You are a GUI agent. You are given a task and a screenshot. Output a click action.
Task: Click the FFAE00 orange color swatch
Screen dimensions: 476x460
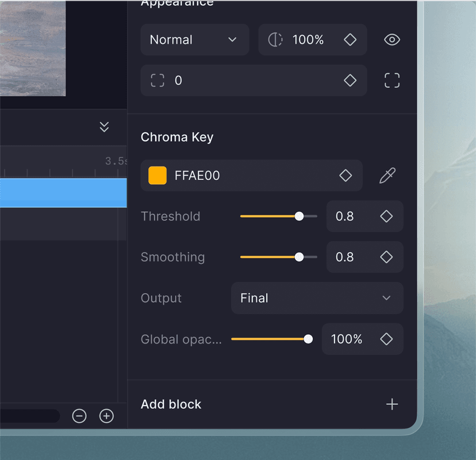coord(158,175)
